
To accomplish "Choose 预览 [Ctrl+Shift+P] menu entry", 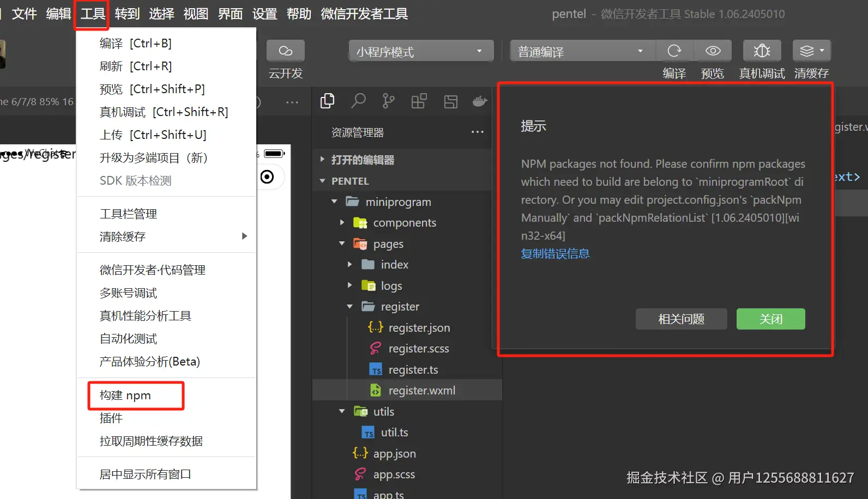I will 166,89.
